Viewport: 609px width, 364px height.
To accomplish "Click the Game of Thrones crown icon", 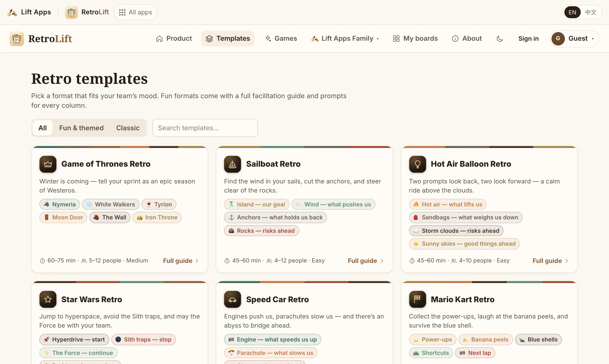I will tap(48, 164).
